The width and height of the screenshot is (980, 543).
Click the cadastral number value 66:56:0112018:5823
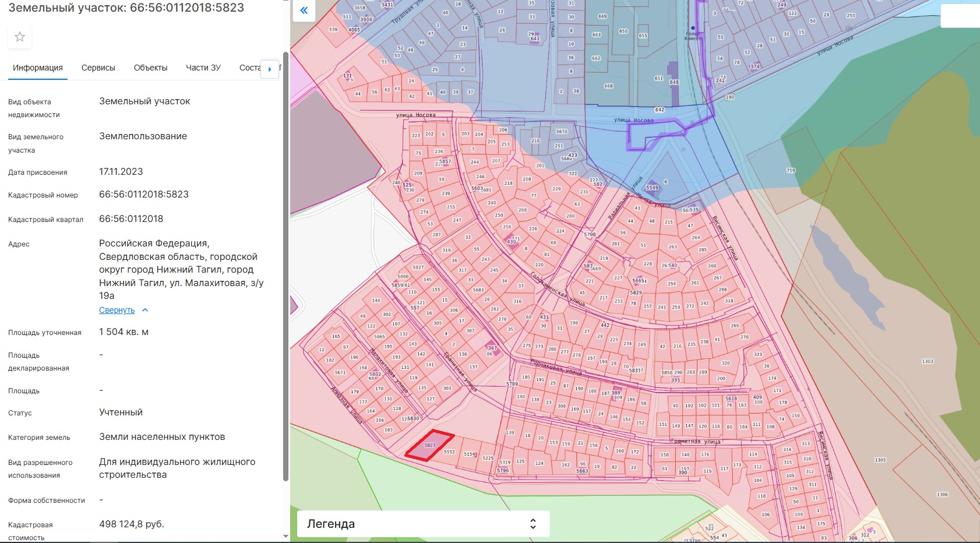144,195
